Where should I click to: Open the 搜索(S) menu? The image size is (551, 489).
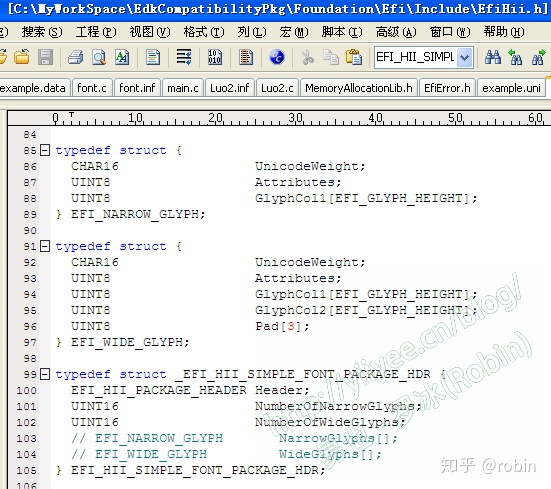42,32
